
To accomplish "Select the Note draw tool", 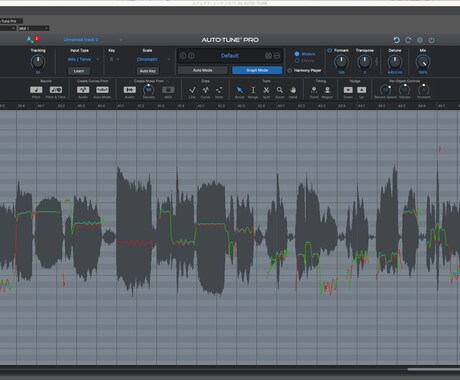I will 219,90.
